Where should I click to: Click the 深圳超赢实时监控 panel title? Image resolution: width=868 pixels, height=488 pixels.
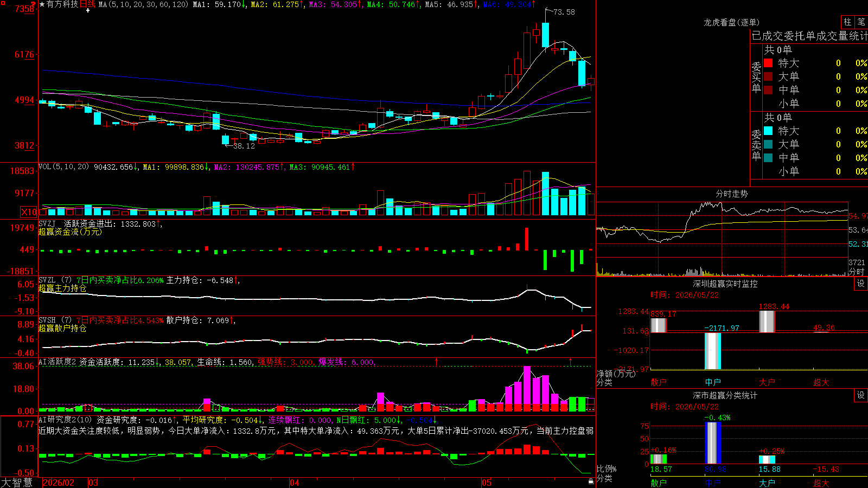pos(725,284)
